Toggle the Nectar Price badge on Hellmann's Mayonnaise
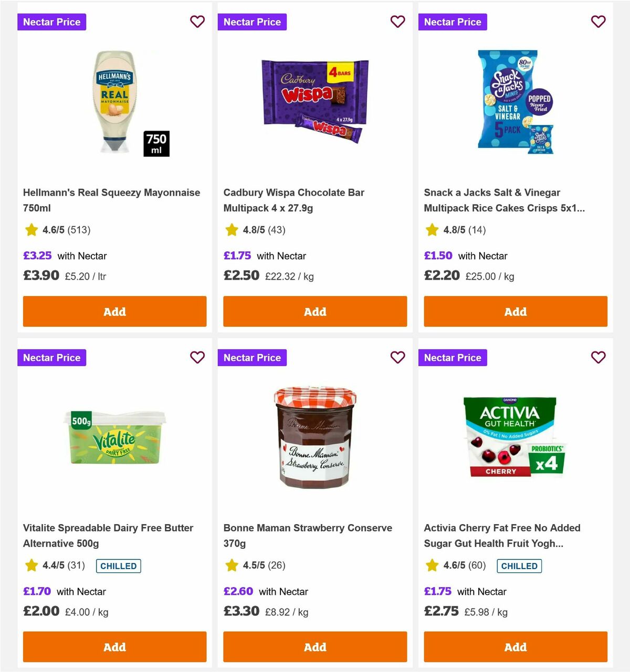630x672 pixels. click(51, 22)
